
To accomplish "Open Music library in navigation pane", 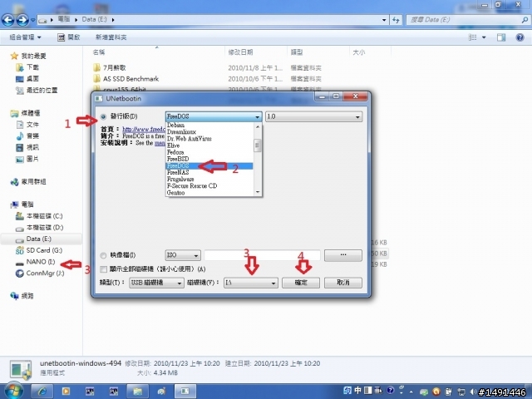I will coord(27,136).
